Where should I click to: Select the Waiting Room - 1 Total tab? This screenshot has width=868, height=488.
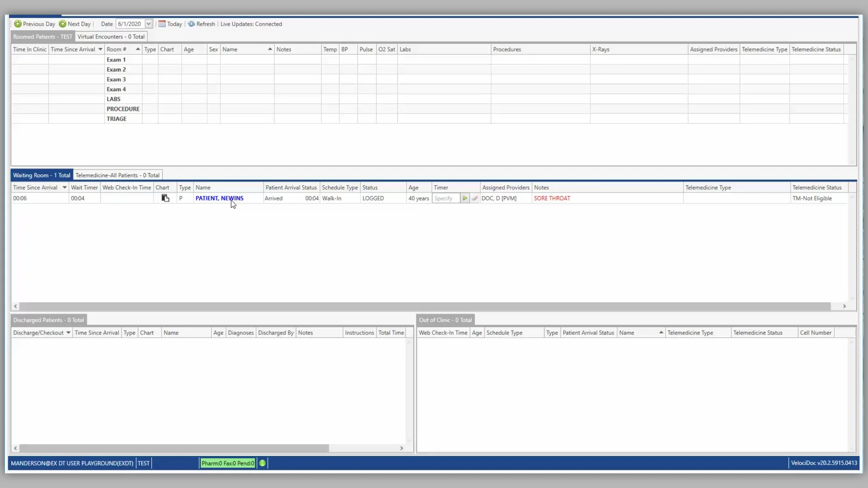pyautogui.click(x=41, y=175)
